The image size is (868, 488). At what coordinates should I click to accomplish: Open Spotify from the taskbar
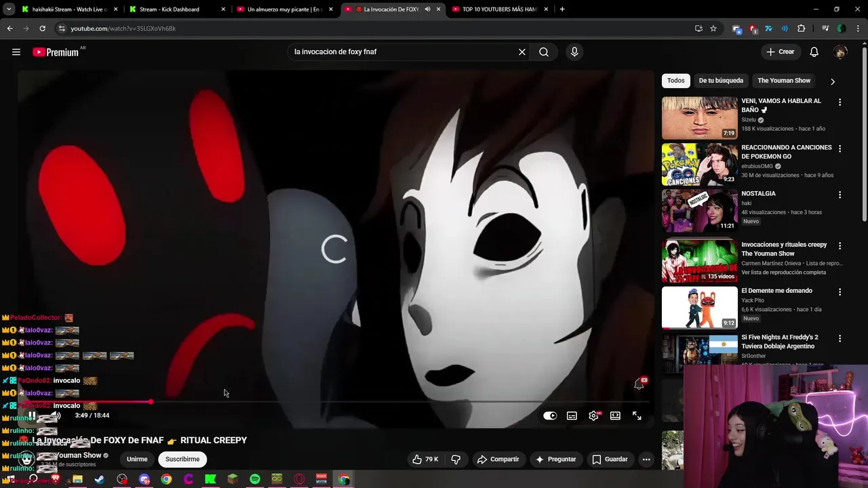pos(255,479)
